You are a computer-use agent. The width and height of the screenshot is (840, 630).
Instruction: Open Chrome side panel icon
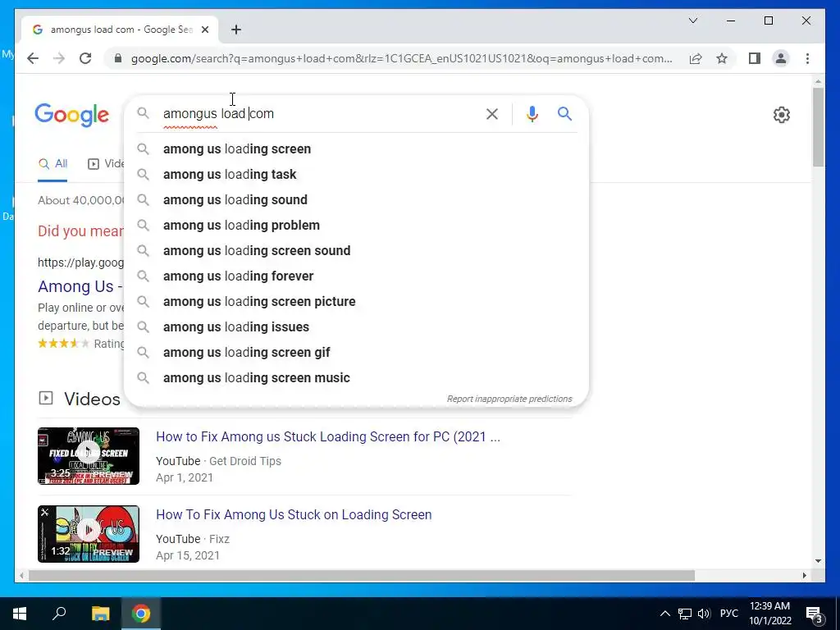pos(755,58)
